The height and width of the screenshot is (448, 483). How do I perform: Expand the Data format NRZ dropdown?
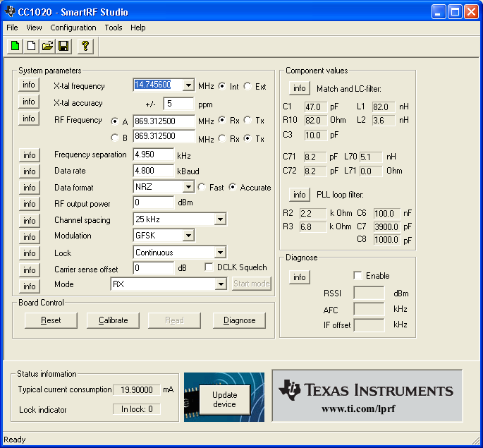[x=188, y=187]
